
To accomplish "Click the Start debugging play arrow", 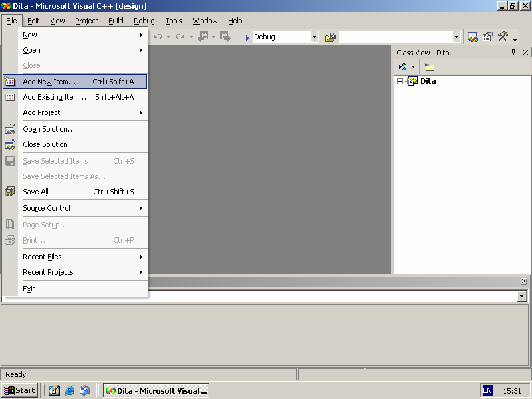I will pos(247,37).
